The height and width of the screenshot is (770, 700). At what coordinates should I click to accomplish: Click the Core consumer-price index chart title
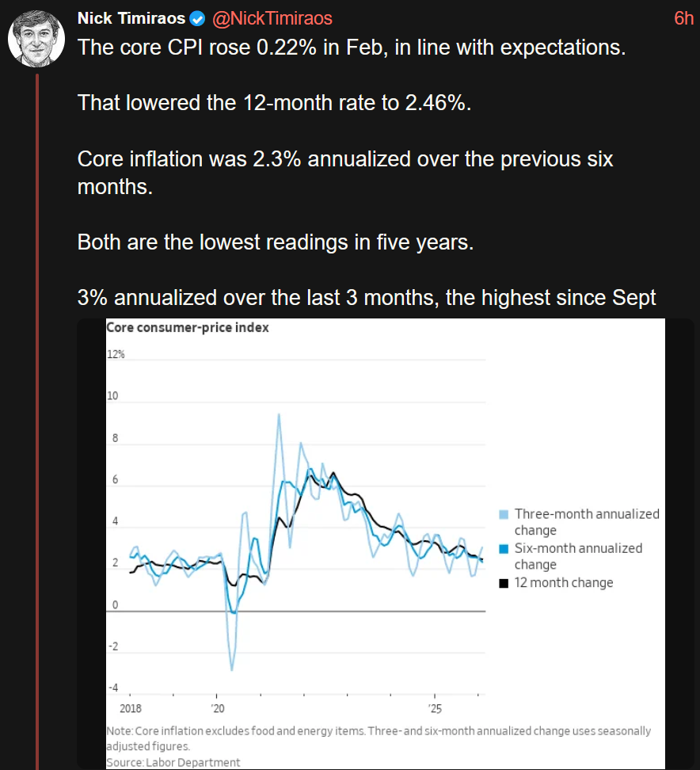[188, 327]
